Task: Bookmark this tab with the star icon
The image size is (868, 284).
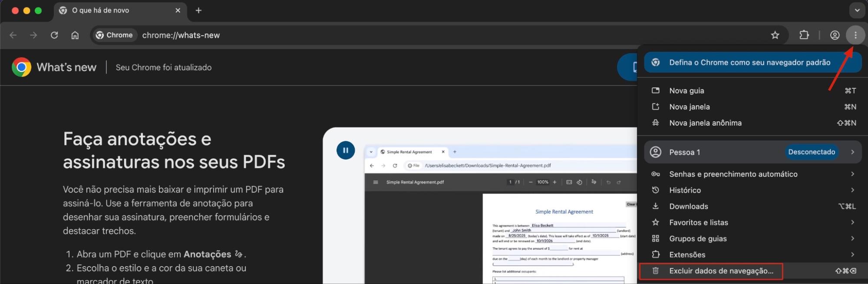Action: click(x=775, y=35)
